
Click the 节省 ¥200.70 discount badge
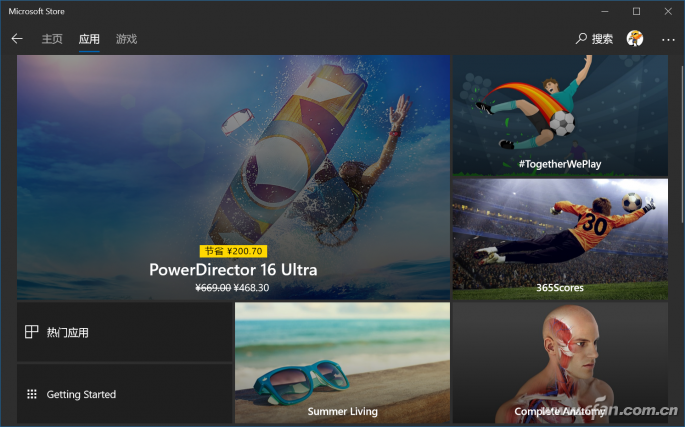(x=233, y=251)
